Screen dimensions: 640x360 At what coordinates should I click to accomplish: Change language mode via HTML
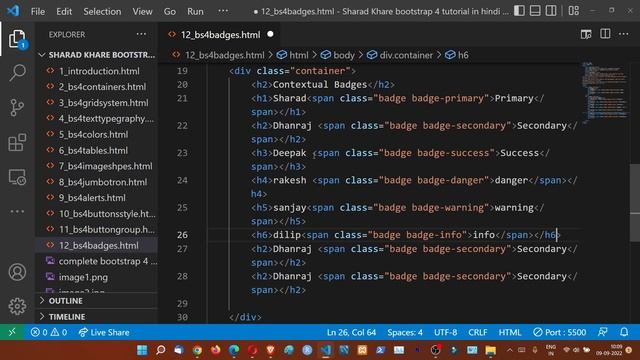[x=510, y=332]
